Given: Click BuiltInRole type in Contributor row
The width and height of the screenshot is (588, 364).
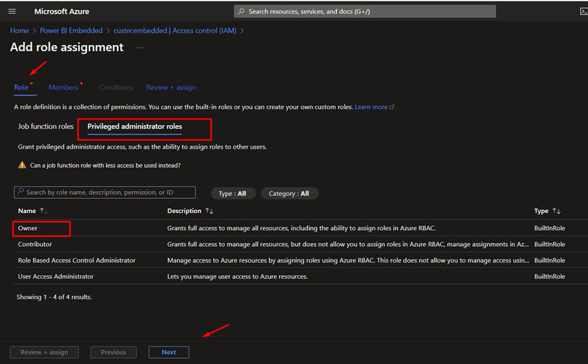Looking at the screenshot, I should 550,244.
